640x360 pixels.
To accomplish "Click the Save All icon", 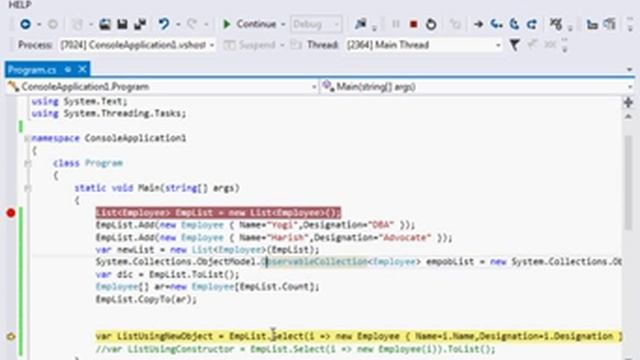I will pyautogui.click(x=140, y=24).
